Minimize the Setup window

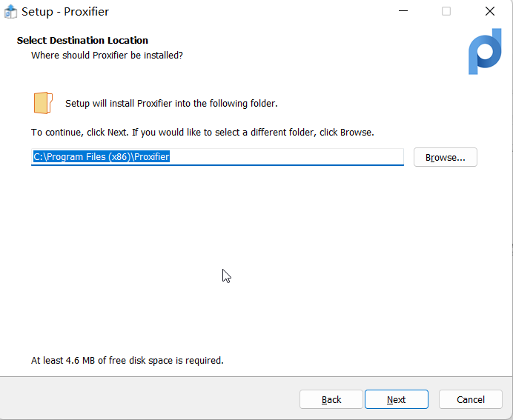pos(403,12)
